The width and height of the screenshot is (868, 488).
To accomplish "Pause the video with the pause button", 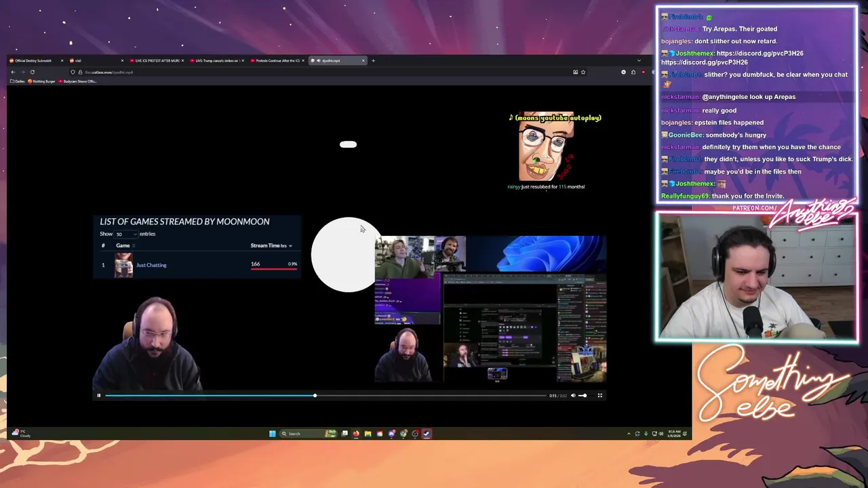I will 98,395.
